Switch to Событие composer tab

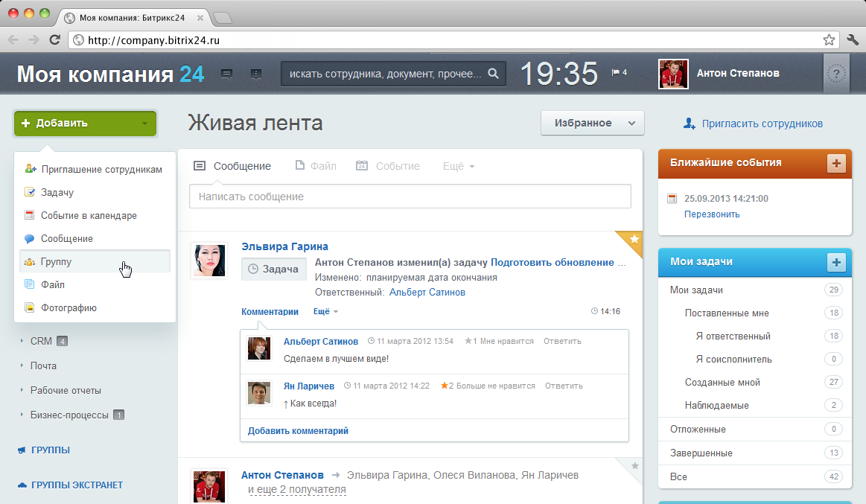[x=388, y=165]
